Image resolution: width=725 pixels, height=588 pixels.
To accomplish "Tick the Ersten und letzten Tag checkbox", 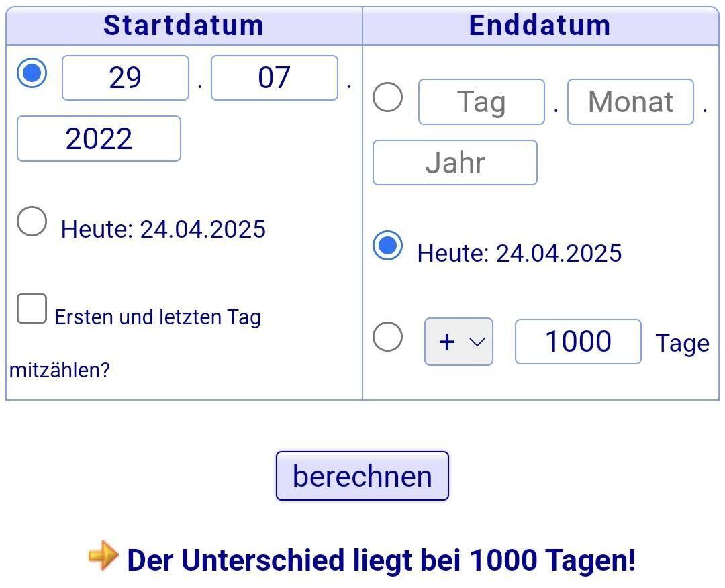I will click(32, 308).
